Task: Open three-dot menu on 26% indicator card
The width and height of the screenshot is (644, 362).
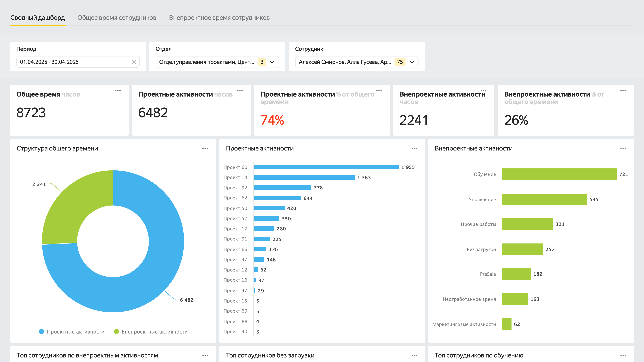Action: pyautogui.click(x=623, y=90)
